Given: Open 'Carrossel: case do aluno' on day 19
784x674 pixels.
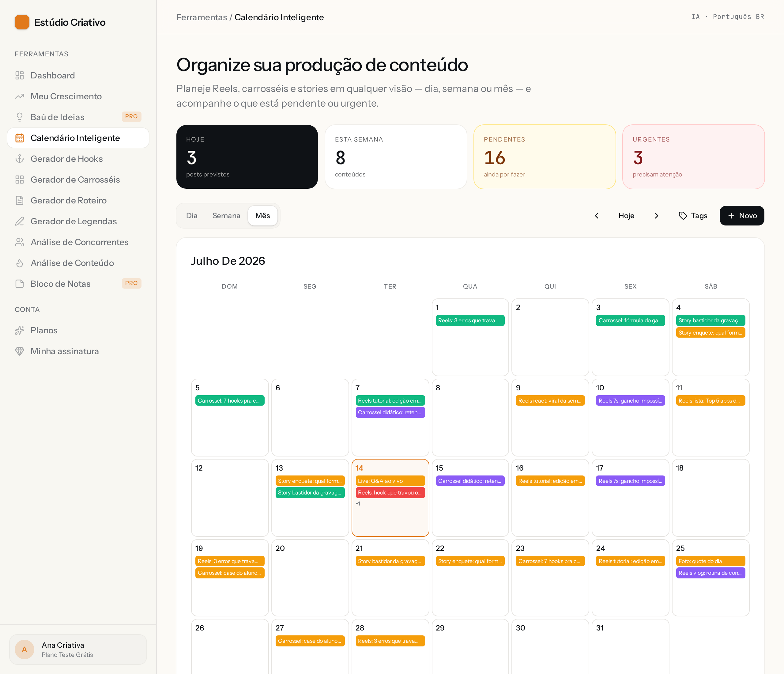Looking at the screenshot, I should coord(230,573).
